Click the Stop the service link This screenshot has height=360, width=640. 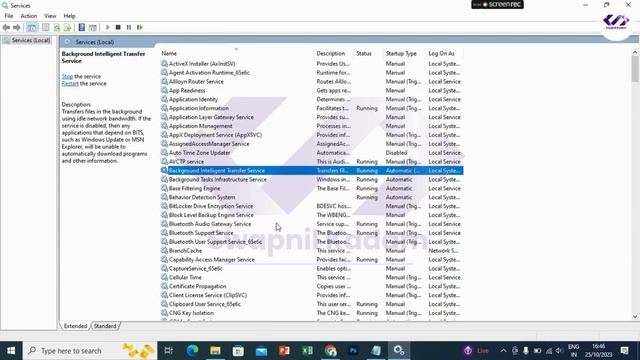[67, 76]
